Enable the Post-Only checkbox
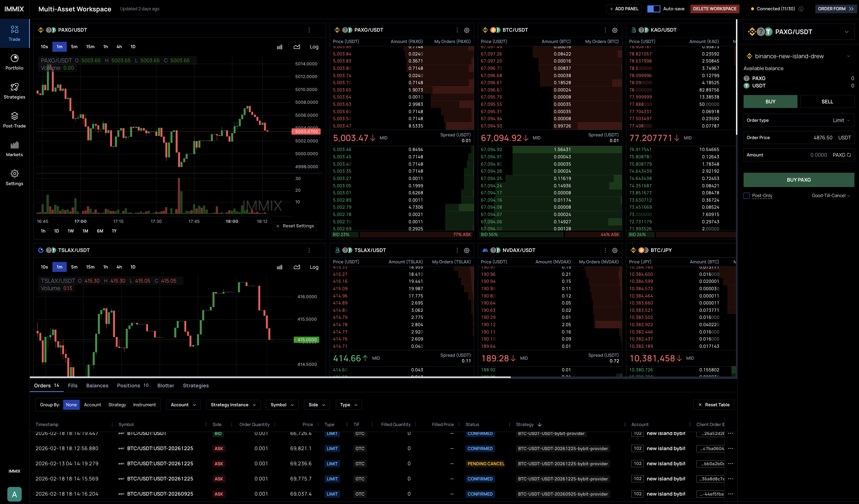 click(747, 196)
